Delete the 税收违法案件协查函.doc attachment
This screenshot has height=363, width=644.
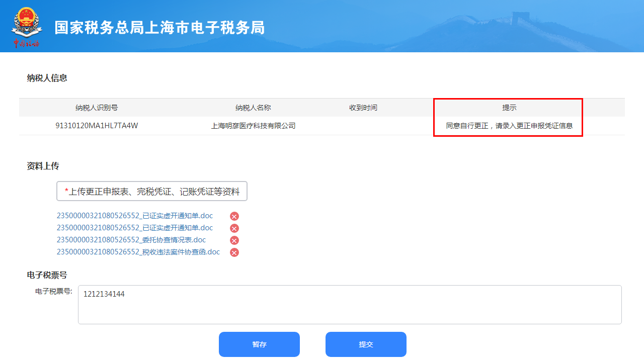[x=234, y=252]
